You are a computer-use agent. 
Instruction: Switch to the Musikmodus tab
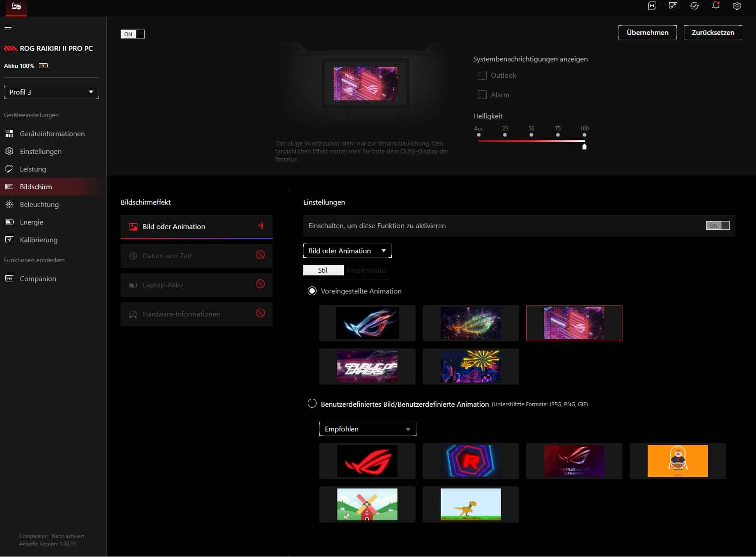pos(367,270)
